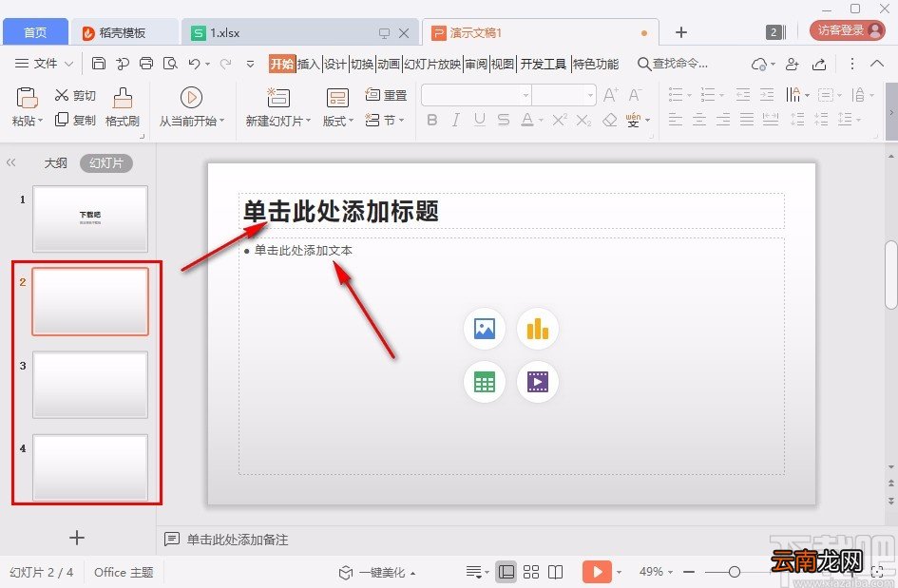Open the File (文件) menu dropdown
This screenshot has height=588, width=898.
click(x=44, y=64)
